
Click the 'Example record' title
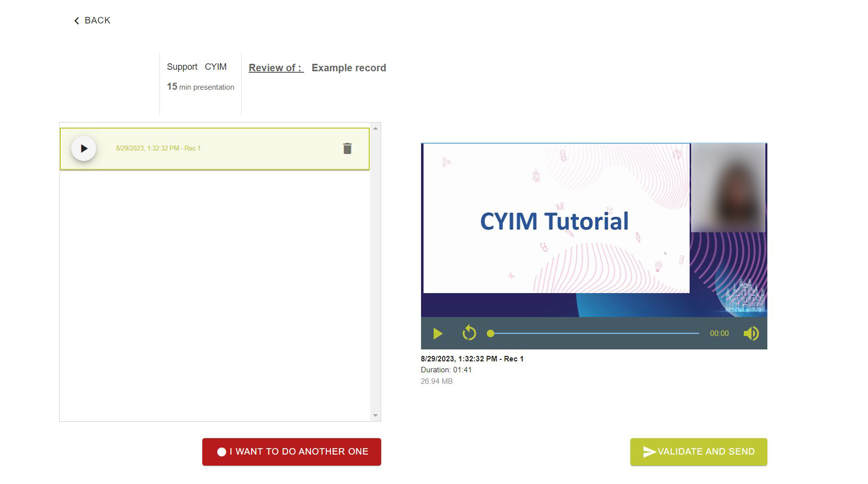349,68
